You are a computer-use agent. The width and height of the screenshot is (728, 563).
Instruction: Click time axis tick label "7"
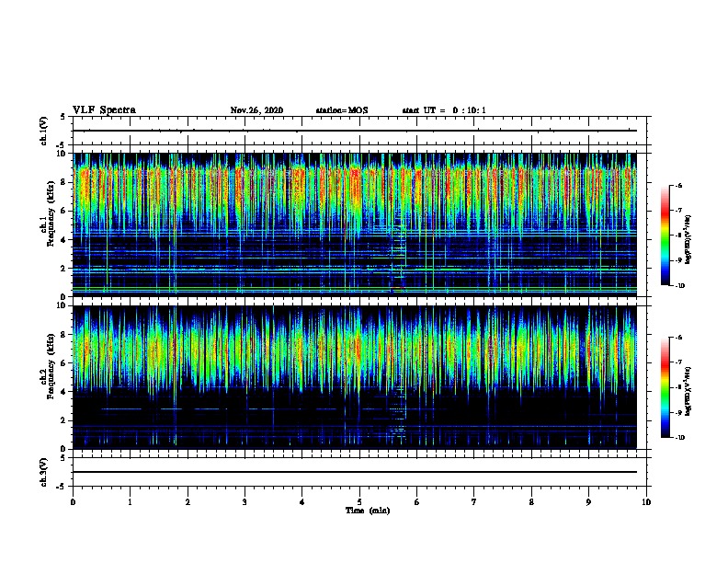pyautogui.click(x=474, y=502)
